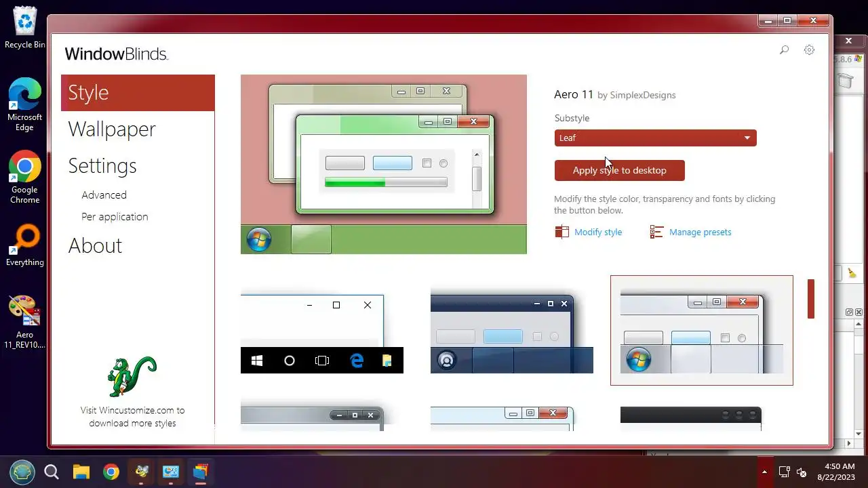Open the muted volume tray icon
Viewport: 868px width, 488px height.
(802, 472)
